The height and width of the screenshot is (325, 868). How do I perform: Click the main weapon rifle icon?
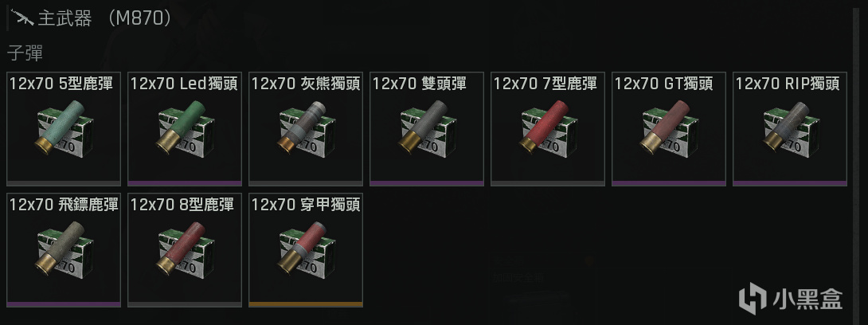tap(22, 20)
